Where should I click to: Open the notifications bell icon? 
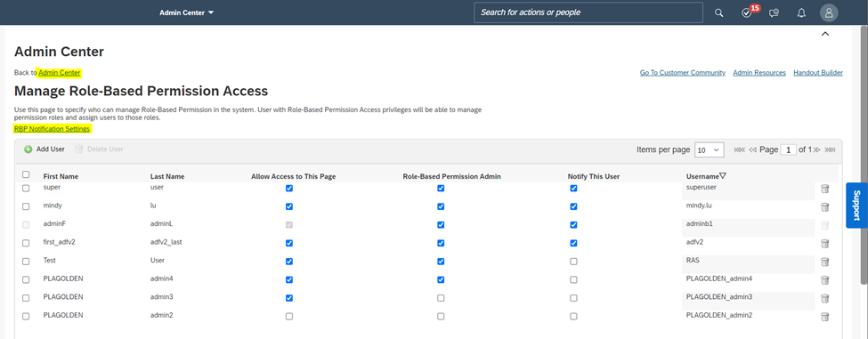[801, 12]
